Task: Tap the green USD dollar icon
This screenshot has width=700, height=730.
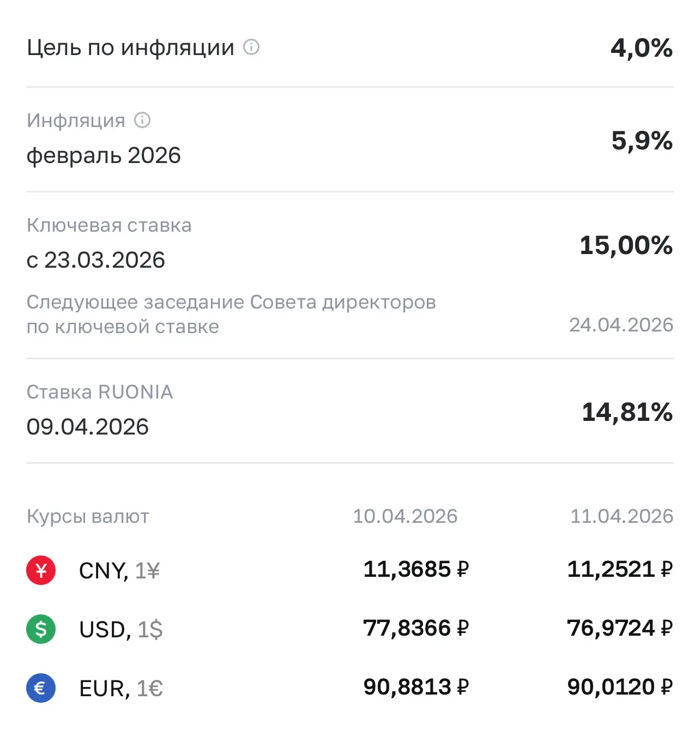Action: (x=41, y=629)
